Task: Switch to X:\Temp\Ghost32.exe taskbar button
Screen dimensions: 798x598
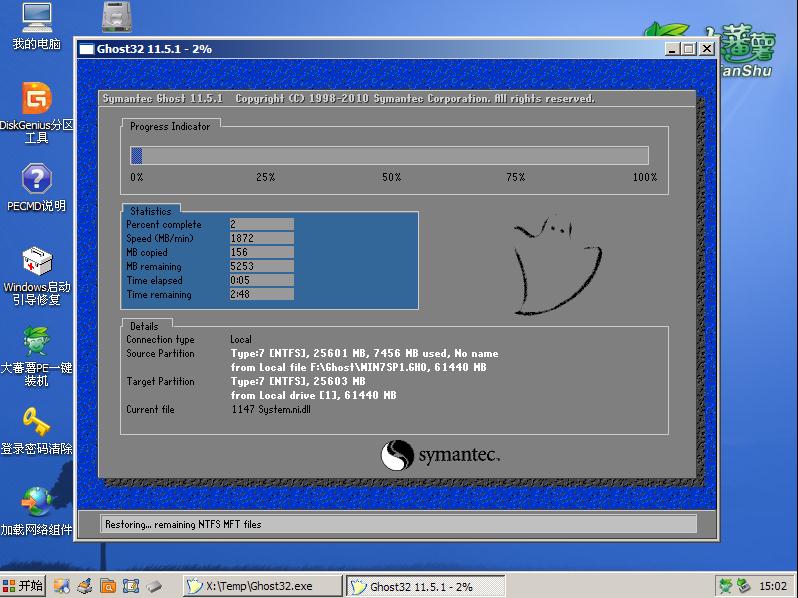Action: pos(262,586)
